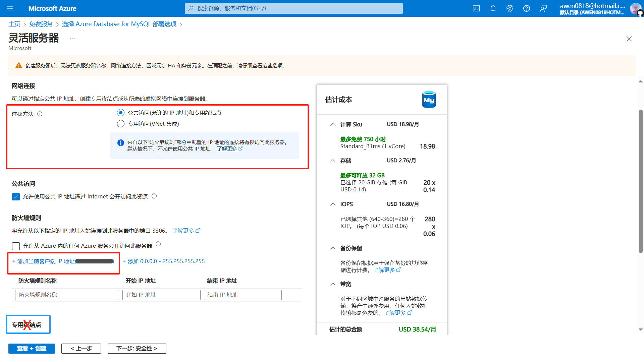Click 查看 + 创建 button
The image size is (644, 362).
click(x=32, y=349)
